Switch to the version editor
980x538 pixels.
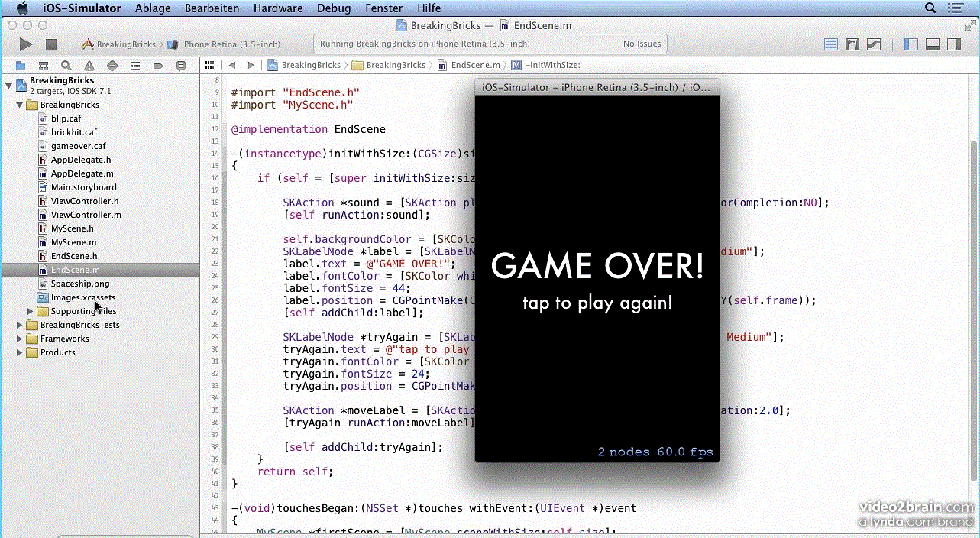point(874,44)
